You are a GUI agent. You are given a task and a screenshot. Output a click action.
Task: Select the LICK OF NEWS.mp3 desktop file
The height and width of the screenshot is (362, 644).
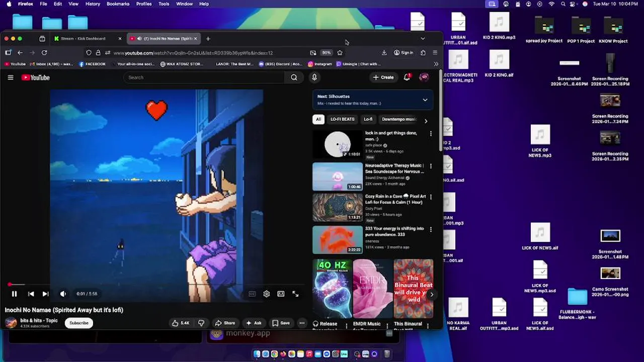[x=540, y=141]
